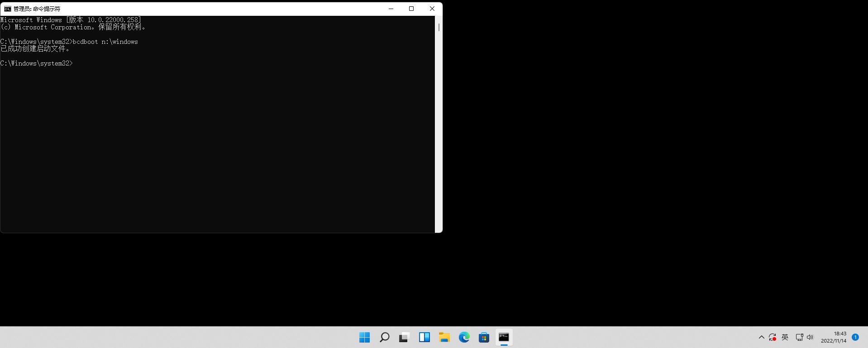Click the Microsoft Corporation copyright line
Viewport: 868px width, 348px height.
point(73,27)
